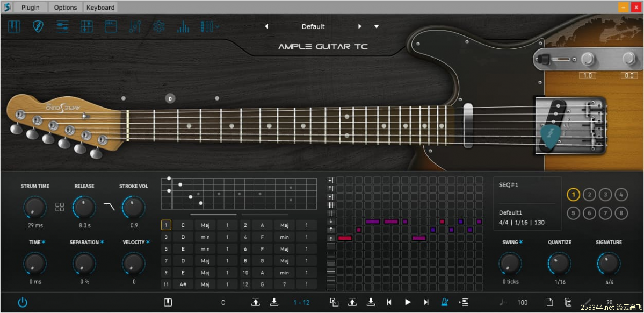
Task: Load chord set with upload arrow beside C
Action: coord(256,302)
